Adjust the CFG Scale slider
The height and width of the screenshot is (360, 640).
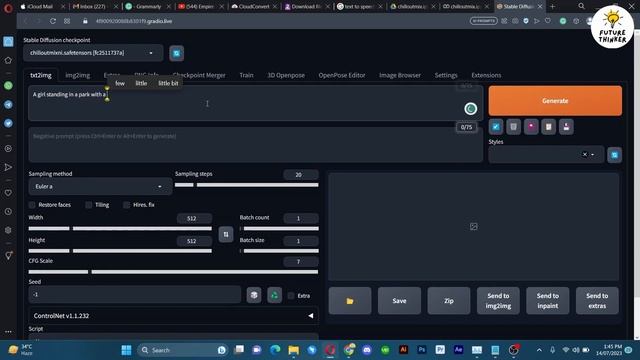[173, 272]
